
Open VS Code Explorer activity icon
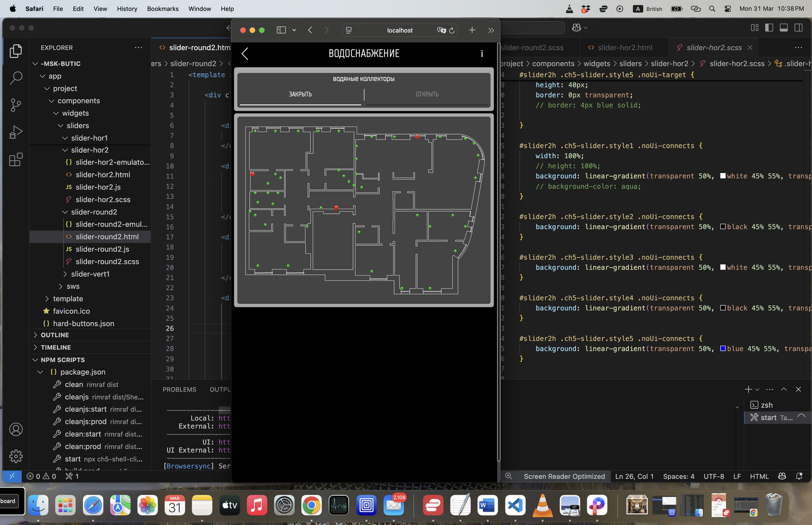pos(16,51)
